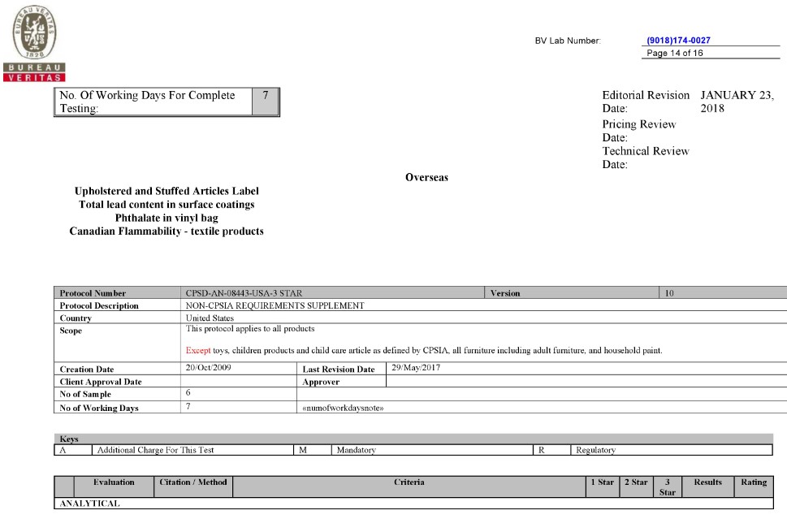
Task: Click the Rating column header
Action: coord(753,482)
